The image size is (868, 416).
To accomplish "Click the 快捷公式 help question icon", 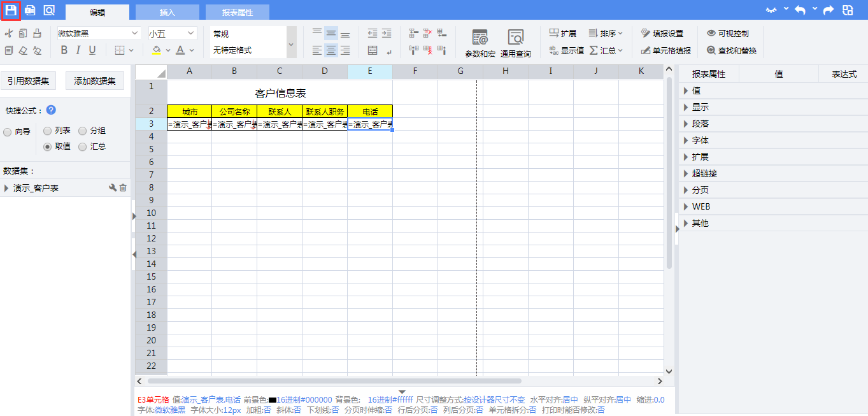I will (51, 110).
